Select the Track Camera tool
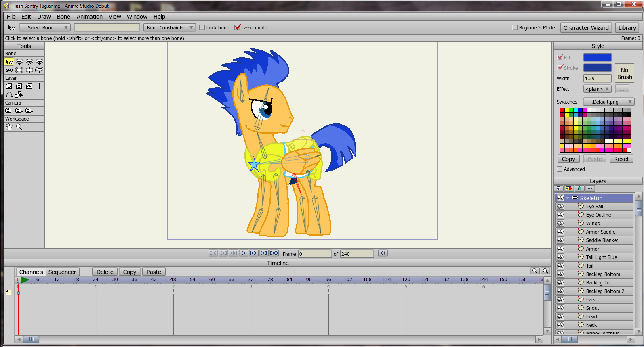This screenshot has width=644, height=347. click(x=8, y=111)
